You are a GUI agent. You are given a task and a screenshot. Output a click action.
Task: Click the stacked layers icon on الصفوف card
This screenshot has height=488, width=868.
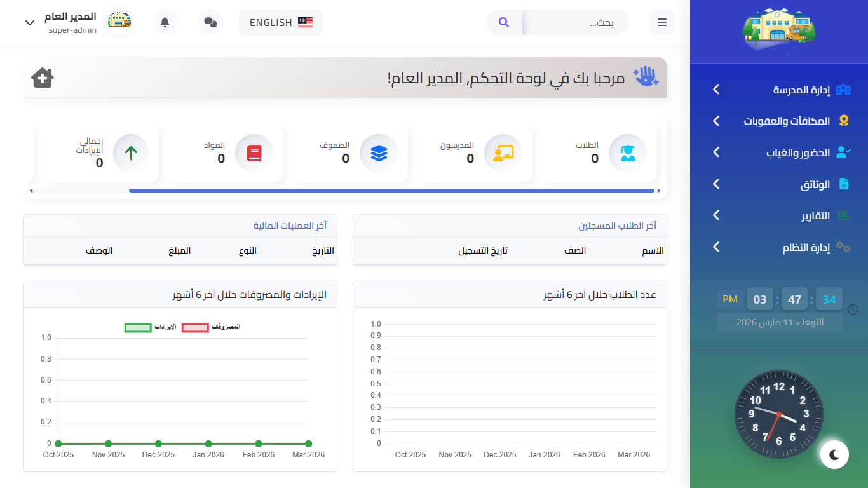378,153
